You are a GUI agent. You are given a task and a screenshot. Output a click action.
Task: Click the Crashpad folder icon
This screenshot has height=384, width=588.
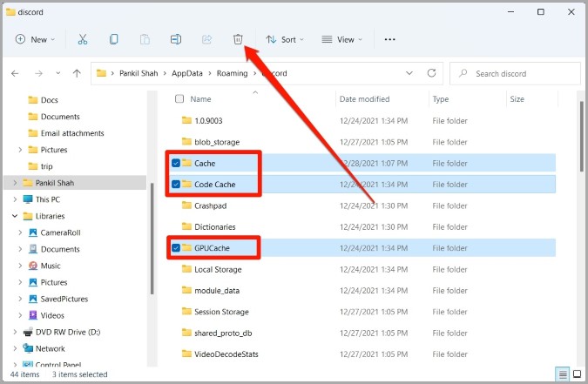(186, 205)
